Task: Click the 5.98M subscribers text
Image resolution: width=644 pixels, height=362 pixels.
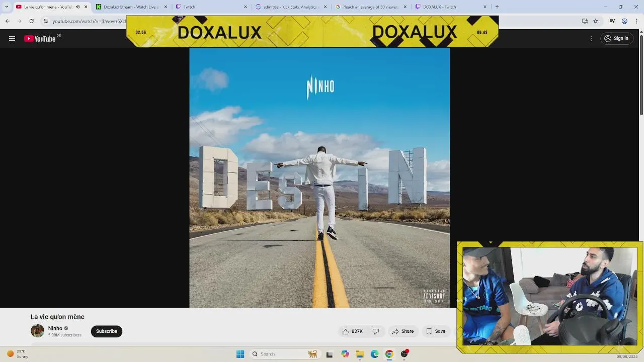Action: [x=65, y=335]
